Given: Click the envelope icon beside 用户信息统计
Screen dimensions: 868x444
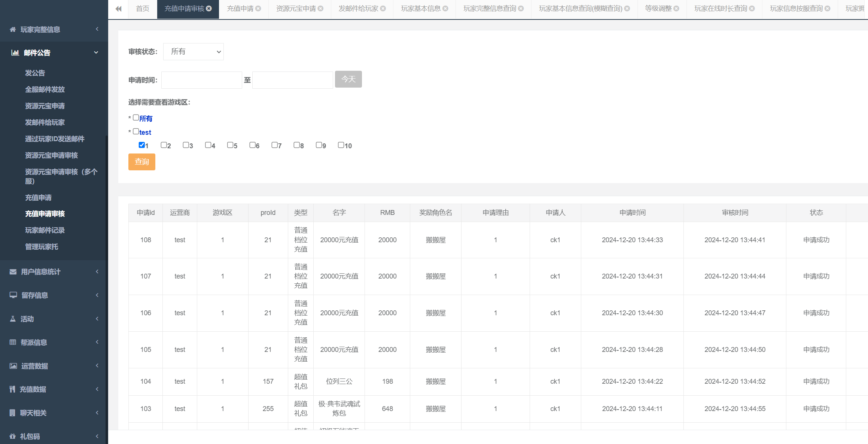Looking at the screenshot, I should (x=13, y=272).
